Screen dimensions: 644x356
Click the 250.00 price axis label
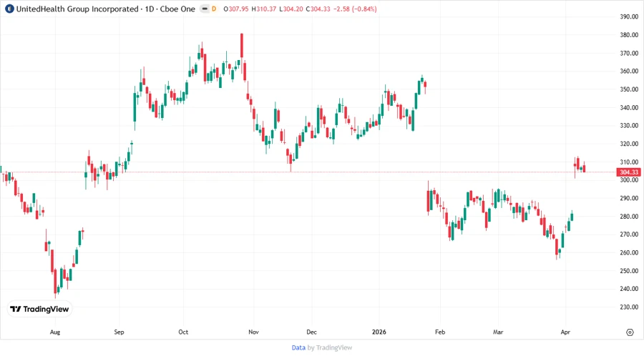629,271
